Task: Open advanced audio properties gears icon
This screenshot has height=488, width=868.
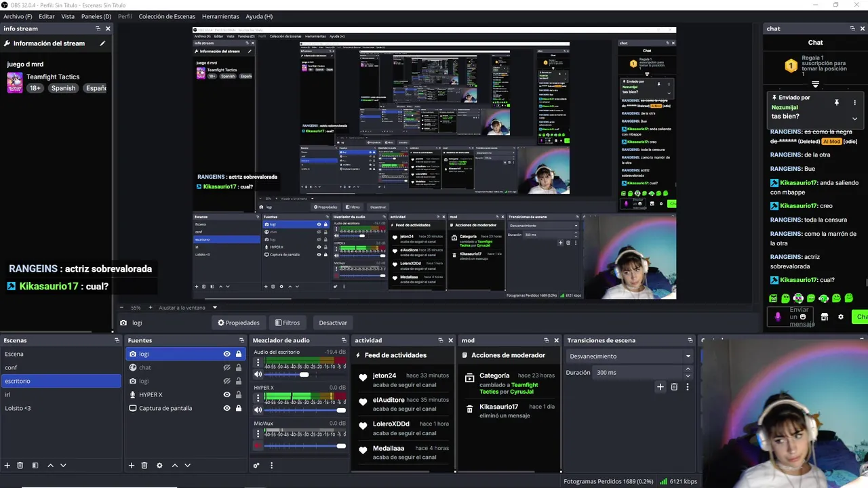Action: [x=256, y=466]
